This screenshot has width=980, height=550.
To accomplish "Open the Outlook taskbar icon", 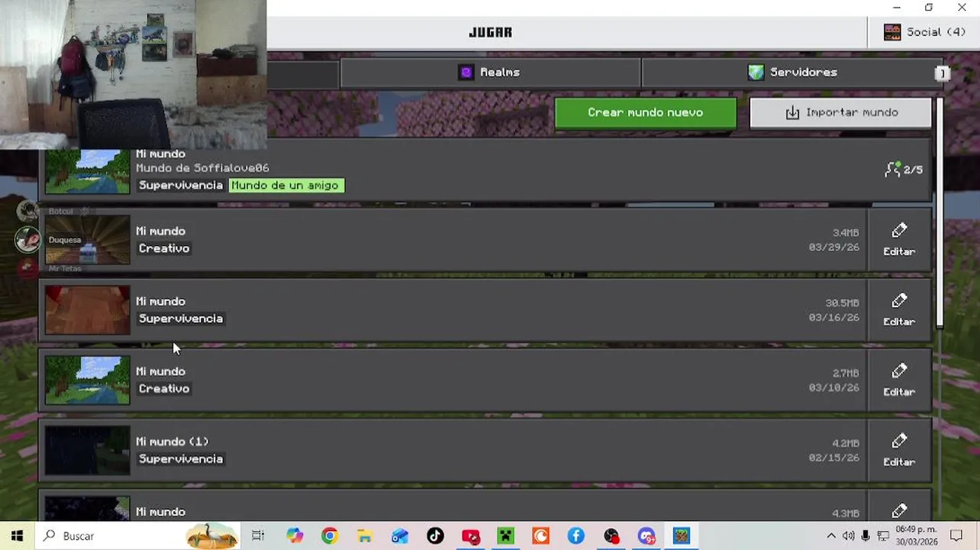I will click(x=400, y=536).
